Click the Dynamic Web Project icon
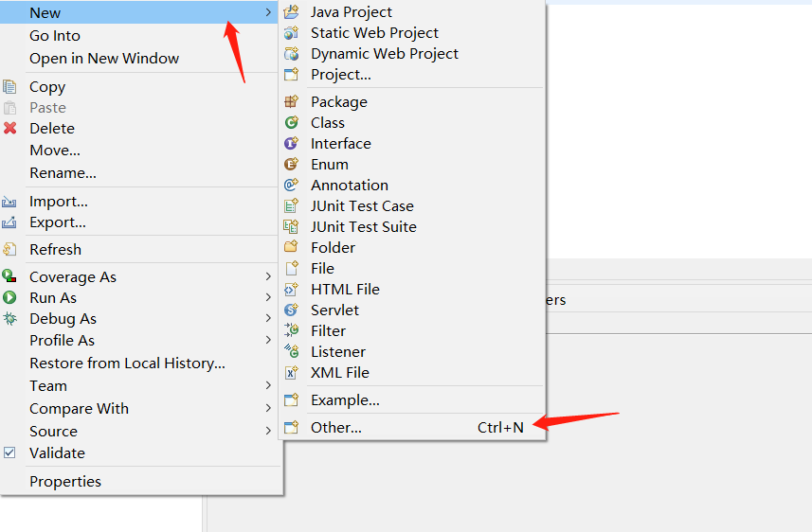 pyautogui.click(x=292, y=53)
